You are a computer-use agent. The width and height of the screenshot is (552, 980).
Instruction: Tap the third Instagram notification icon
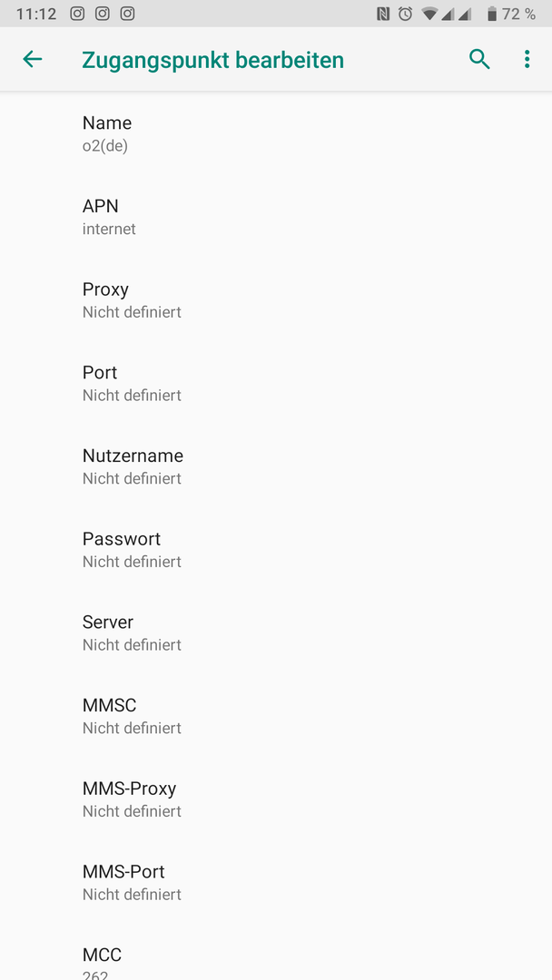[x=127, y=14]
